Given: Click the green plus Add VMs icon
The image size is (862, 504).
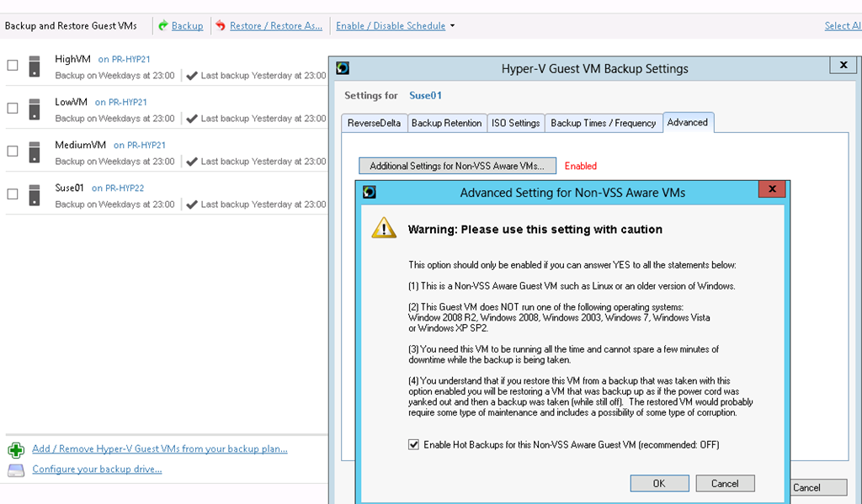Looking at the screenshot, I should [x=16, y=450].
